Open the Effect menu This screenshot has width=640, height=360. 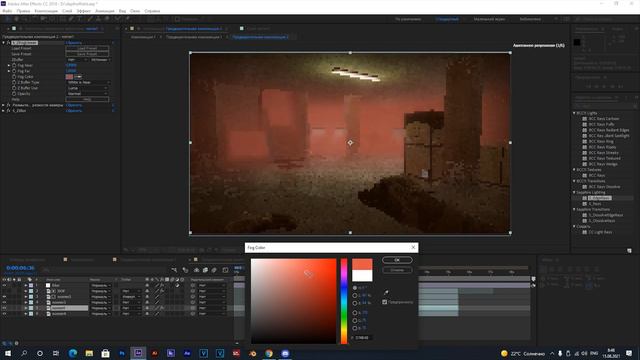click(x=84, y=11)
